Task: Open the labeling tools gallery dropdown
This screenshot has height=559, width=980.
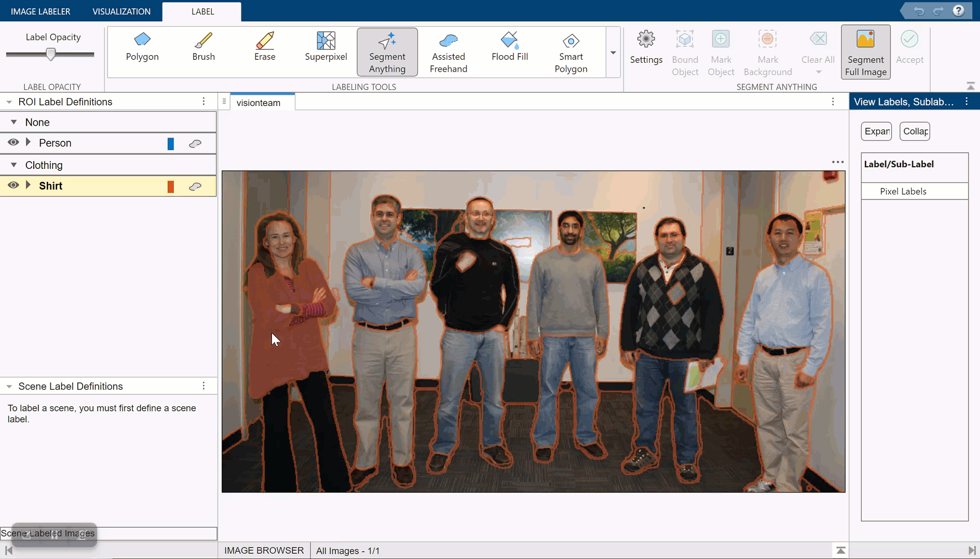Action: coord(613,52)
